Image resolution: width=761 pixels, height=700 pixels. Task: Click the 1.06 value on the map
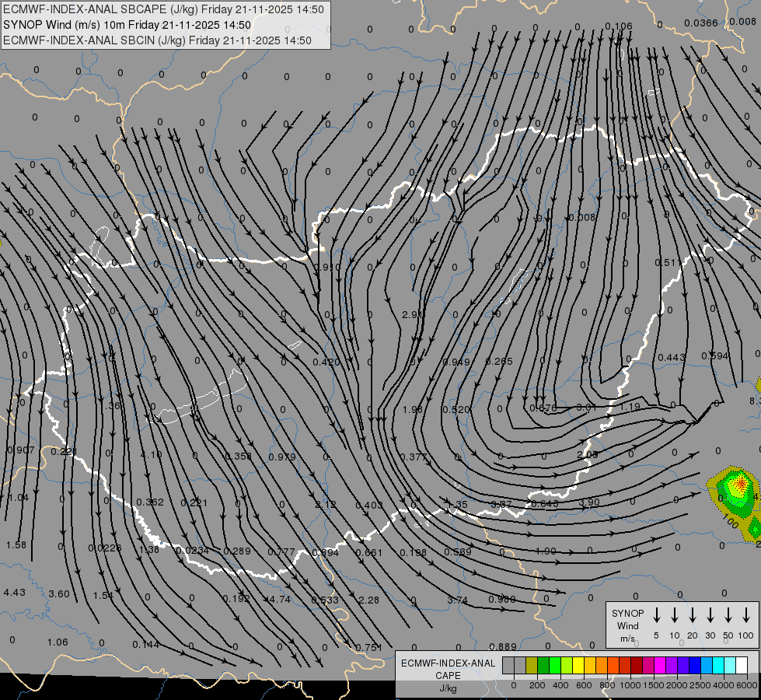[58, 642]
